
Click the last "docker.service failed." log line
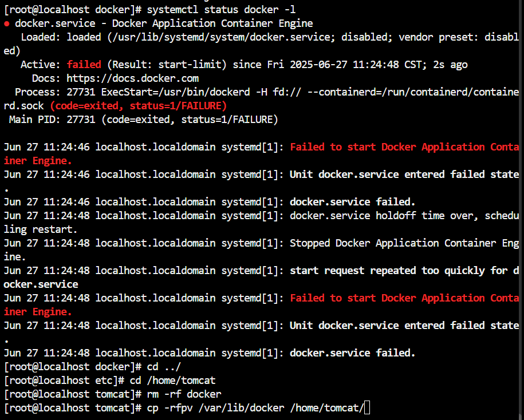click(353, 353)
